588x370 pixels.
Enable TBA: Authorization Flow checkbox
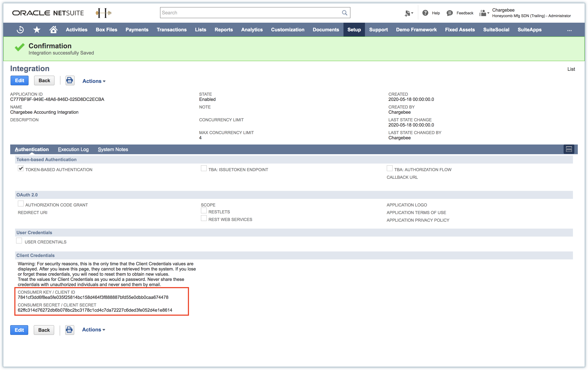pos(390,169)
